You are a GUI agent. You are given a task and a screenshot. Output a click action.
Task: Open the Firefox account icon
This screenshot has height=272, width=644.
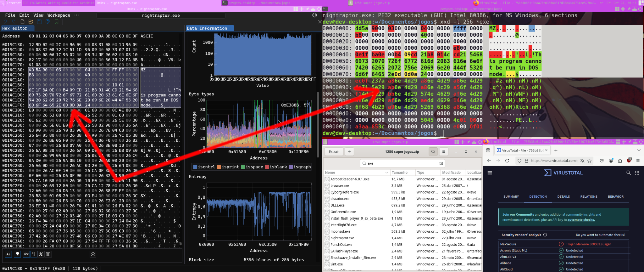611,161
